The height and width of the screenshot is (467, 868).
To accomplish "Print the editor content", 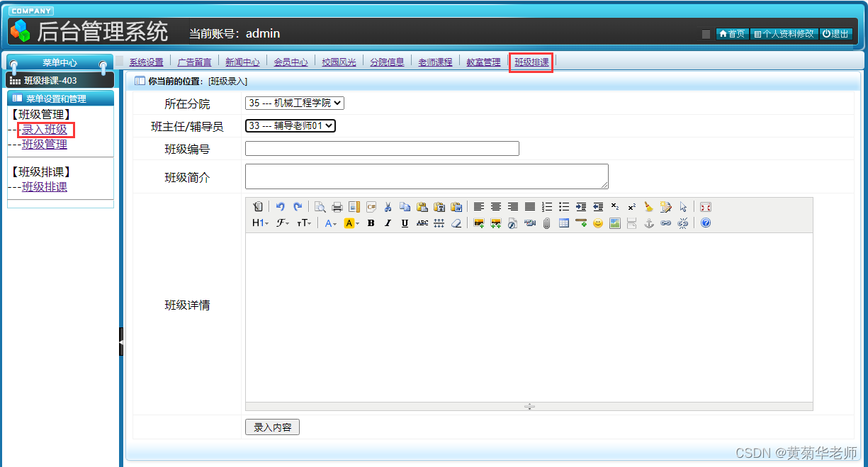I will pyautogui.click(x=337, y=207).
